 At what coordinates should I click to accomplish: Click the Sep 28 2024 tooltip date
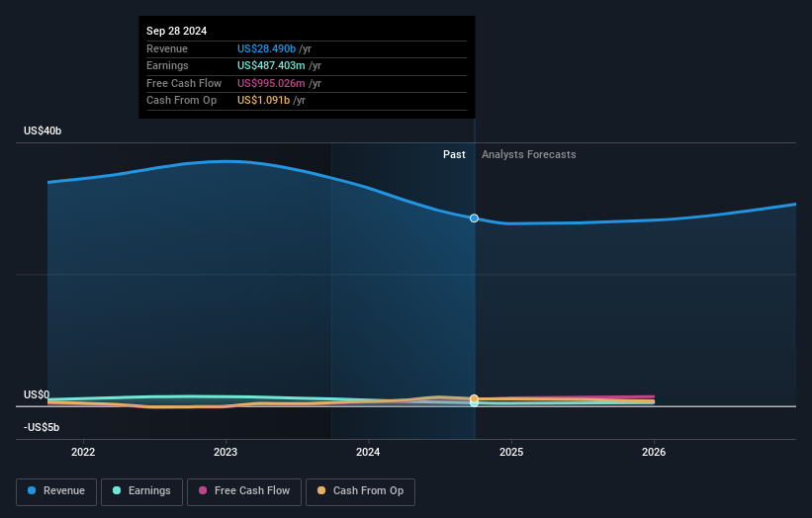[177, 31]
